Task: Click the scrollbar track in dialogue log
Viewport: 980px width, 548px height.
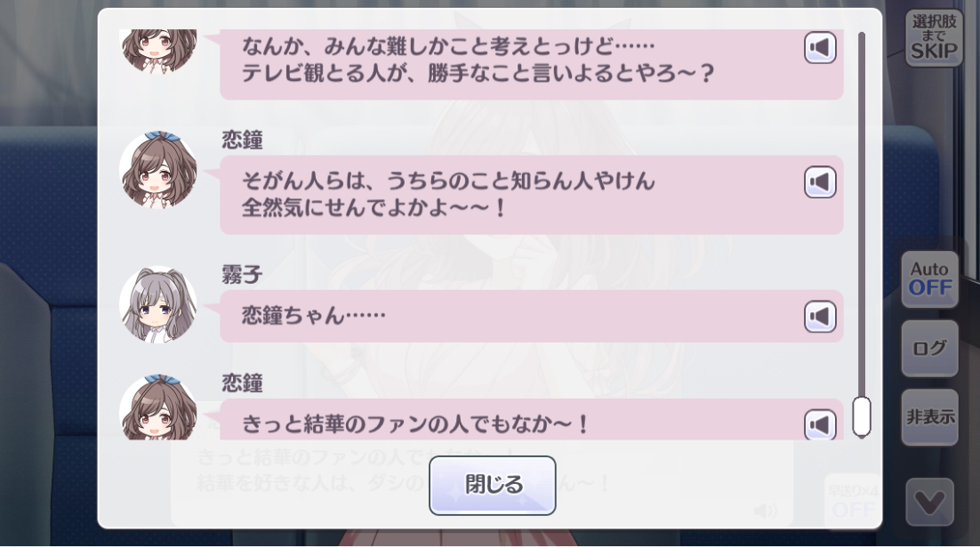Action: tap(862, 213)
